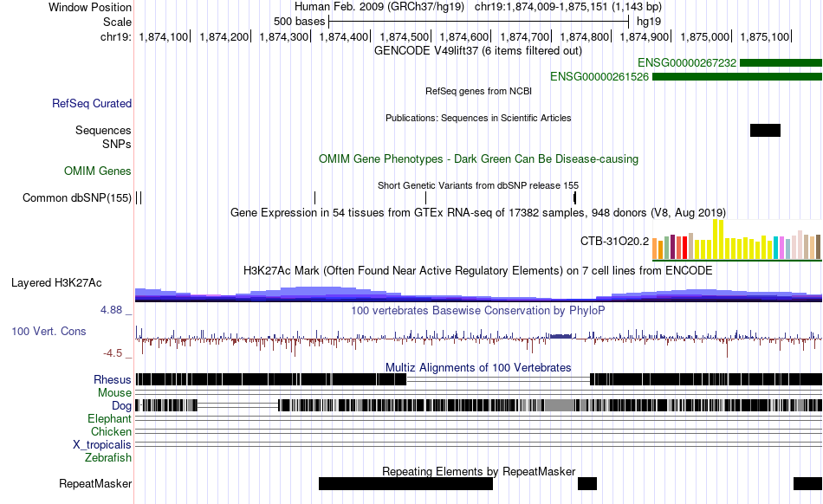Click the chr19:1,874,009-1,875,151 position text
This screenshot has width=823, height=504.
tap(568, 7)
